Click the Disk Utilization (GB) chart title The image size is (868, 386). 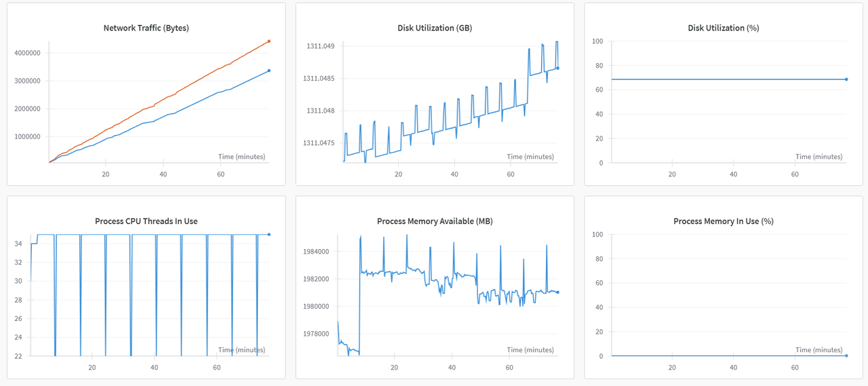pyautogui.click(x=435, y=28)
